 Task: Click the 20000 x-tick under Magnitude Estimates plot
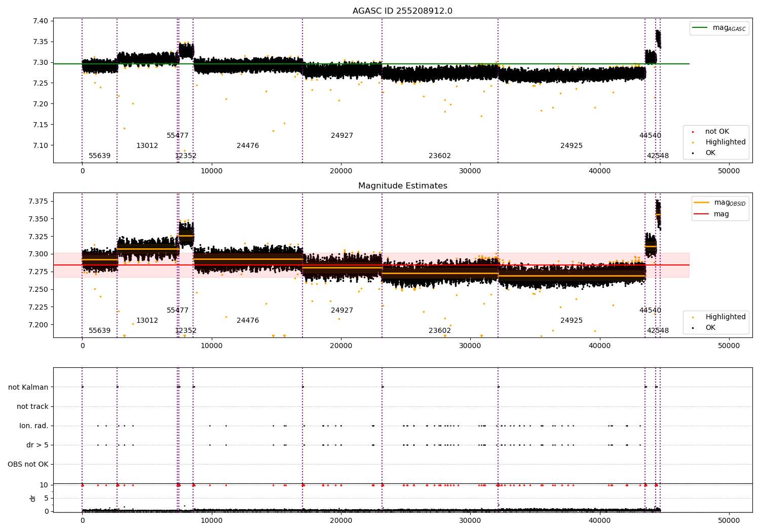click(x=341, y=346)
